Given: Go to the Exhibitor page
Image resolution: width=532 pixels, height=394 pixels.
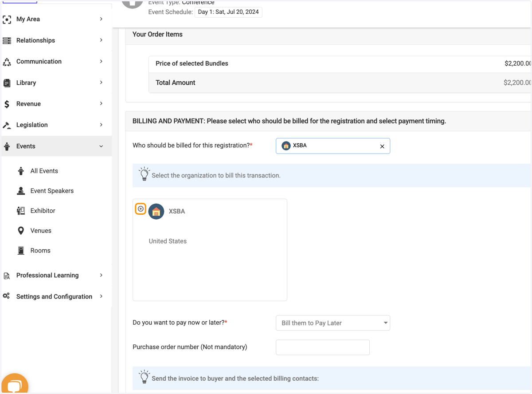Looking at the screenshot, I should click(x=43, y=211).
